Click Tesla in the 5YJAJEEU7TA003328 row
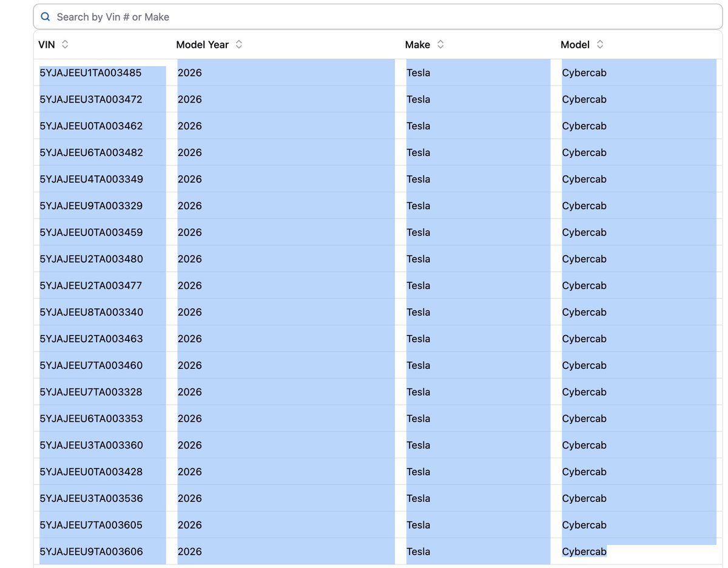This screenshot has height=568, width=728. coord(419,393)
